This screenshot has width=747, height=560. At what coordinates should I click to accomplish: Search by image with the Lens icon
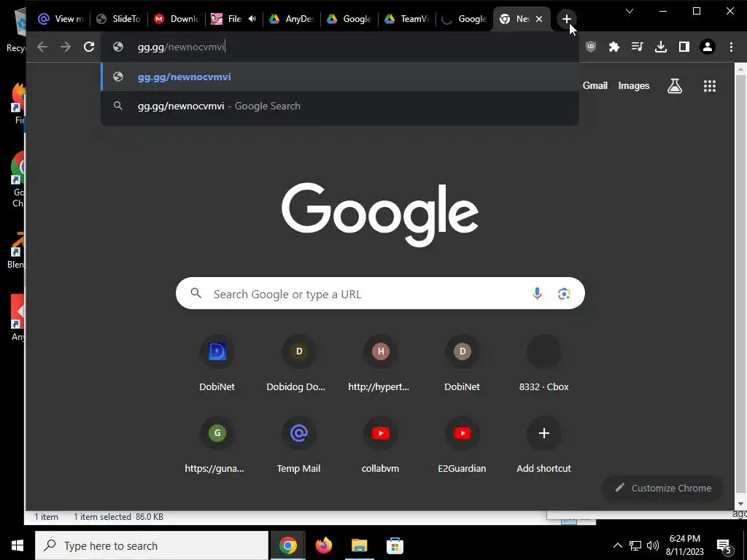(x=564, y=293)
